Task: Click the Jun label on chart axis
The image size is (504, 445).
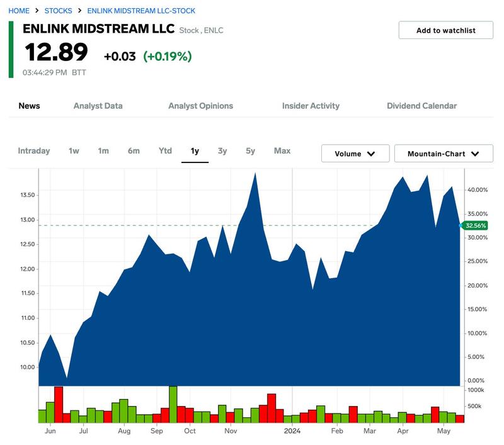Action: click(x=50, y=431)
